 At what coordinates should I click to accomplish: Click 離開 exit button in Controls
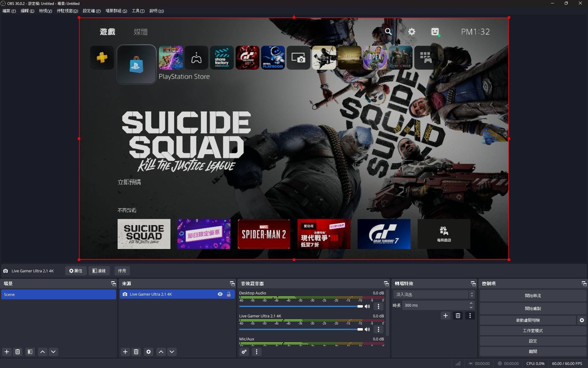[533, 351]
